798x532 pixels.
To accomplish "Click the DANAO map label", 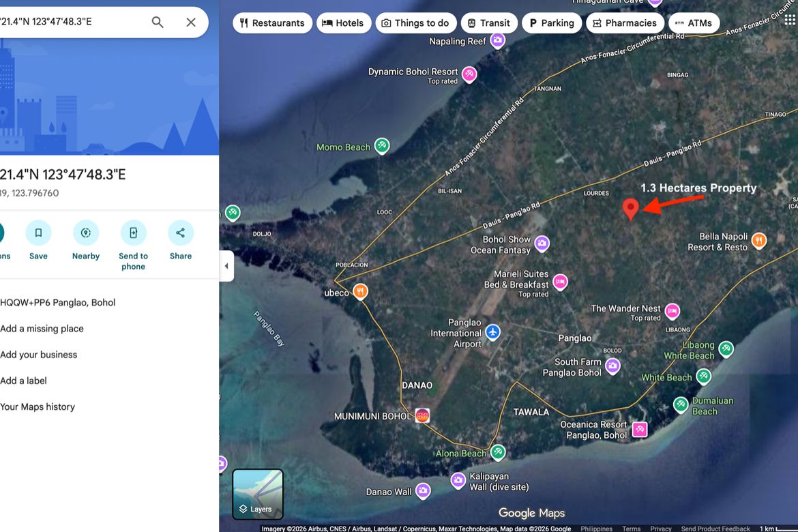I will [x=417, y=385].
